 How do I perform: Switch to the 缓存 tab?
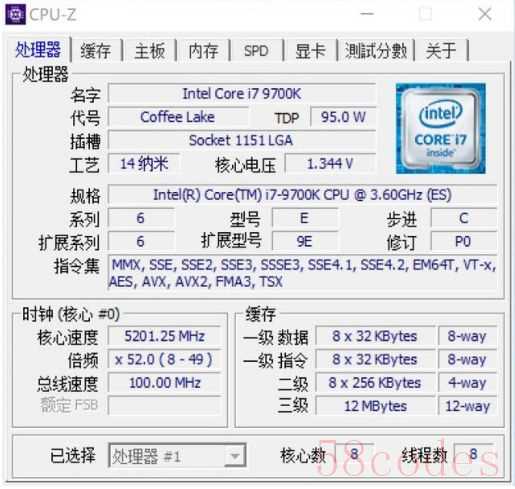[x=96, y=51]
